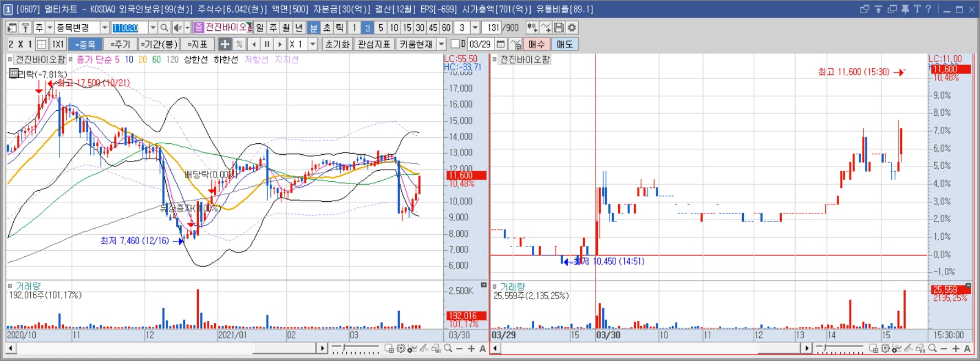980x361 pixels.
Task: Open chart settings gear icon
Action: [572, 28]
